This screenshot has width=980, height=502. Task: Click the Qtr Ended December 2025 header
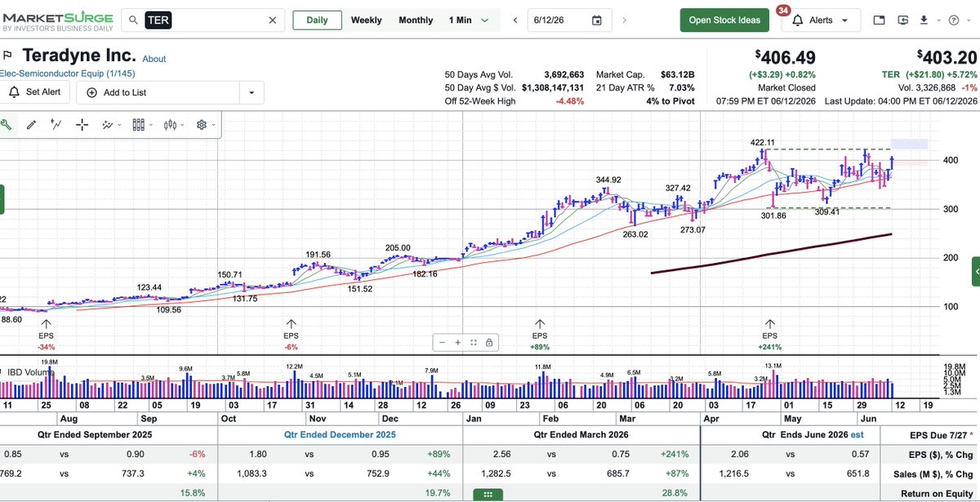pyautogui.click(x=340, y=435)
